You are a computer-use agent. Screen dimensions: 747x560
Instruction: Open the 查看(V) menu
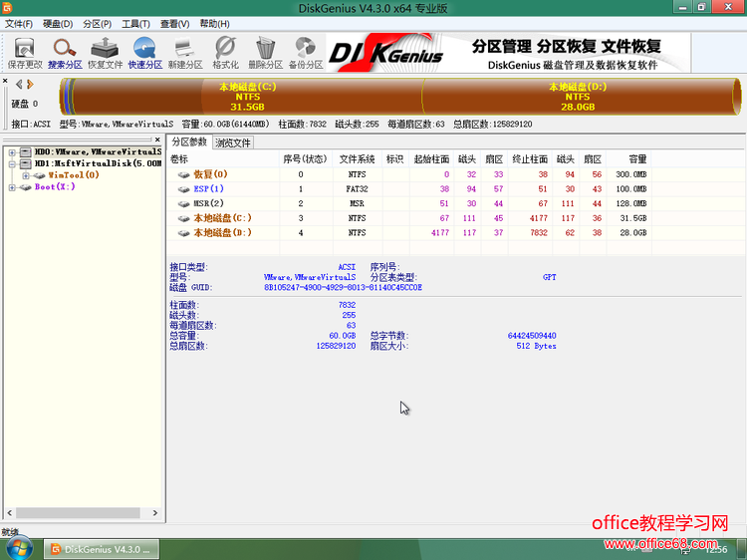click(x=175, y=24)
